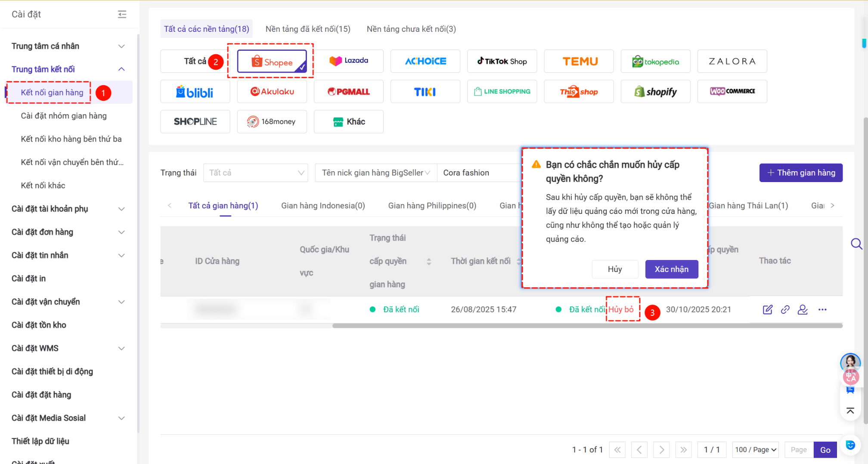This screenshot has width=868, height=464.
Task: Open the Trạng thái status dropdown
Action: [x=256, y=173]
